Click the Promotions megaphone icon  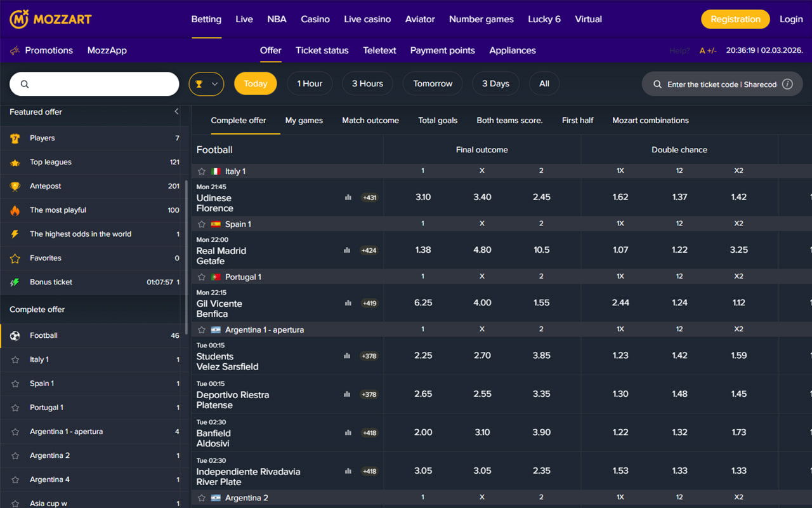pyautogui.click(x=15, y=50)
